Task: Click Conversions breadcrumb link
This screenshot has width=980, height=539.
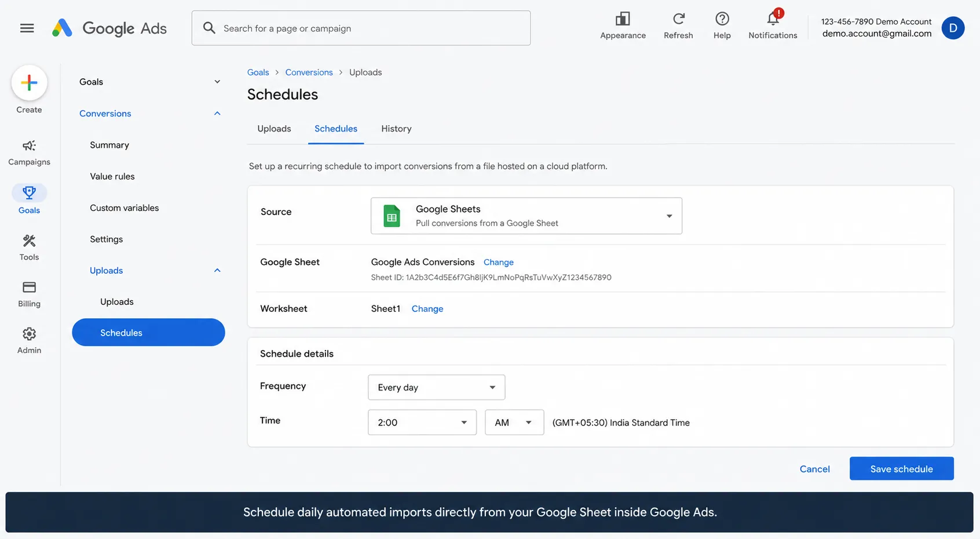Action: point(309,72)
